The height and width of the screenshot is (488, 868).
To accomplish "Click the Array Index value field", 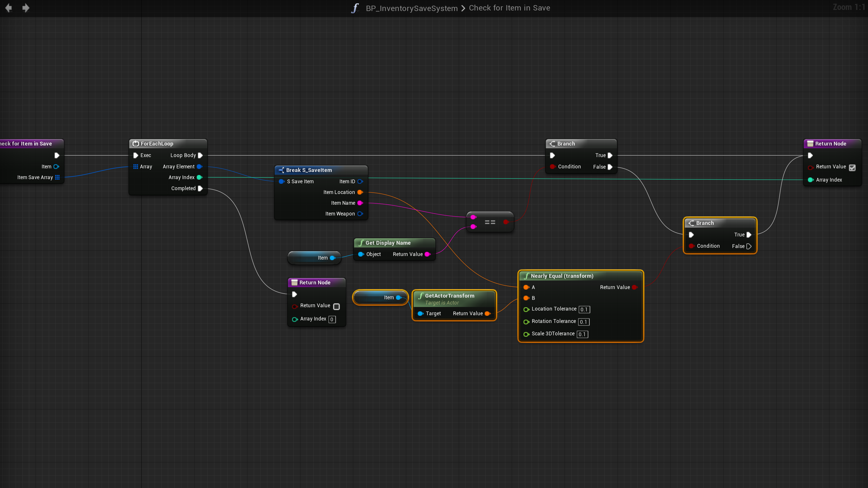I will (332, 319).
